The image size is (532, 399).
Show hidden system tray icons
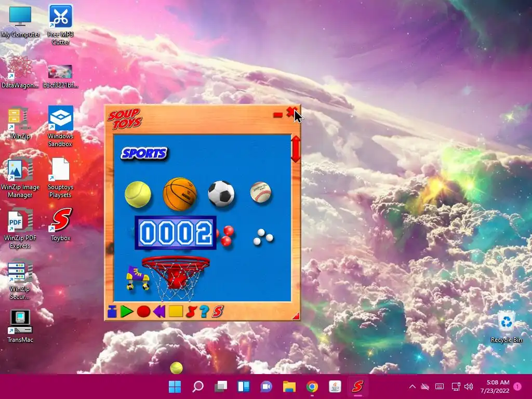point(412,387)
